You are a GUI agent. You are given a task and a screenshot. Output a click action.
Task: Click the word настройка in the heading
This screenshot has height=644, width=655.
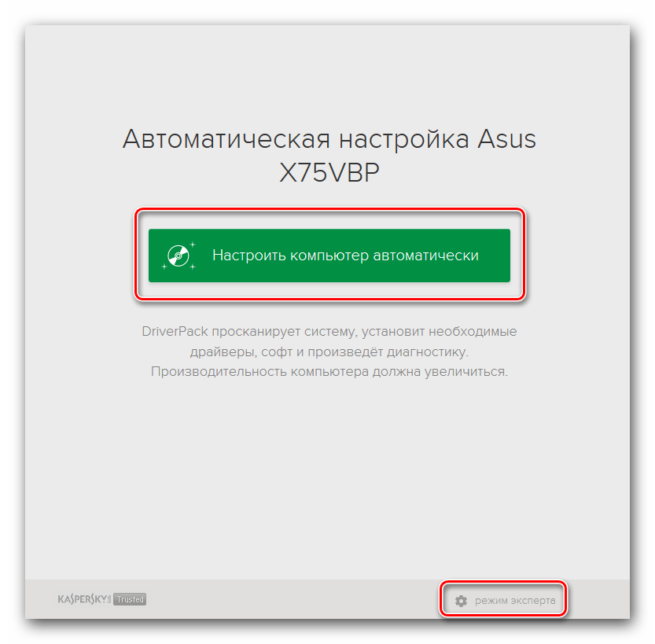[403, 139]
